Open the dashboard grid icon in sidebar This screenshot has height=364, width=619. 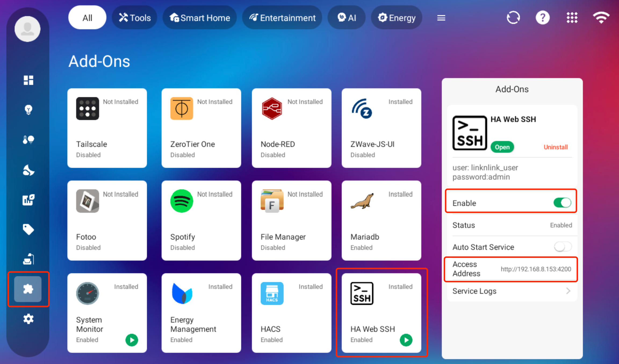tap(28, 80)
